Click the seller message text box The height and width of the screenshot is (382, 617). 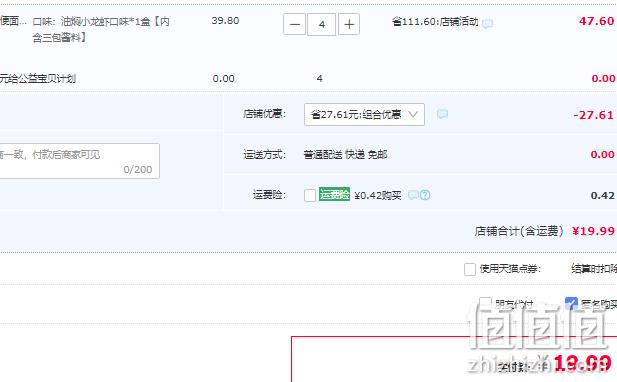79,161
